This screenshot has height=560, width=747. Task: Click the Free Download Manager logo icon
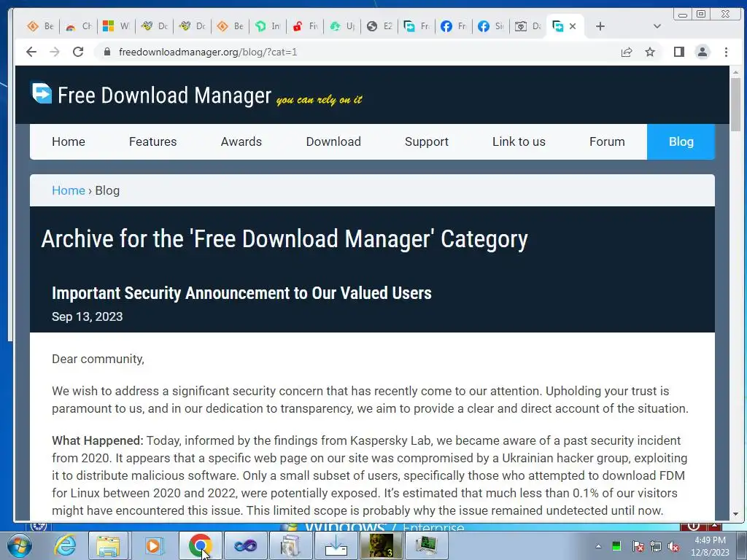click(x=42, y=93)
